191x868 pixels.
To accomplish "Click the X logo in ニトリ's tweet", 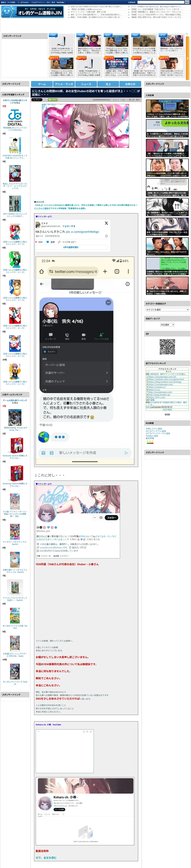I will pyautogui.click(x=106, y=223).
